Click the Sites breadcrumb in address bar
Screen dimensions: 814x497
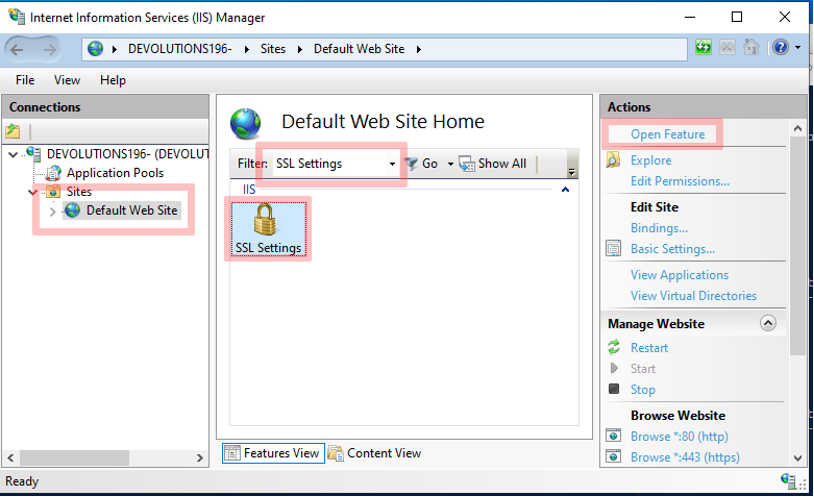(x=273, y=49)
